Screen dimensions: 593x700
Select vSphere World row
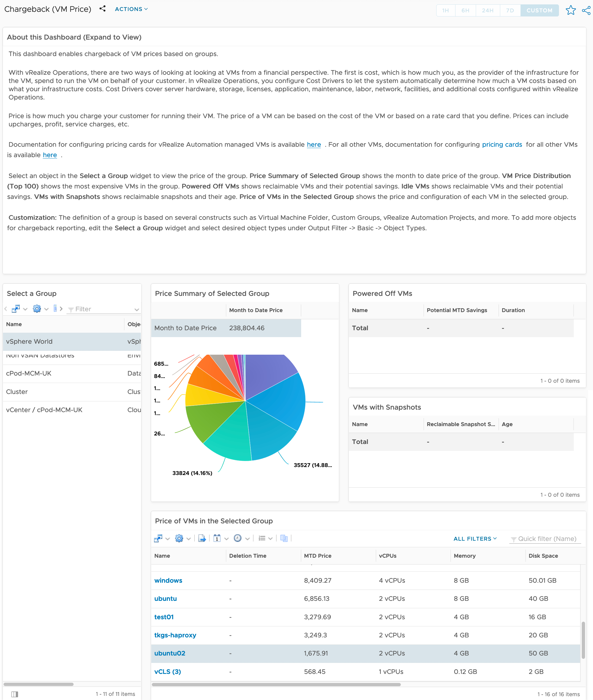[x=72, y=342]
